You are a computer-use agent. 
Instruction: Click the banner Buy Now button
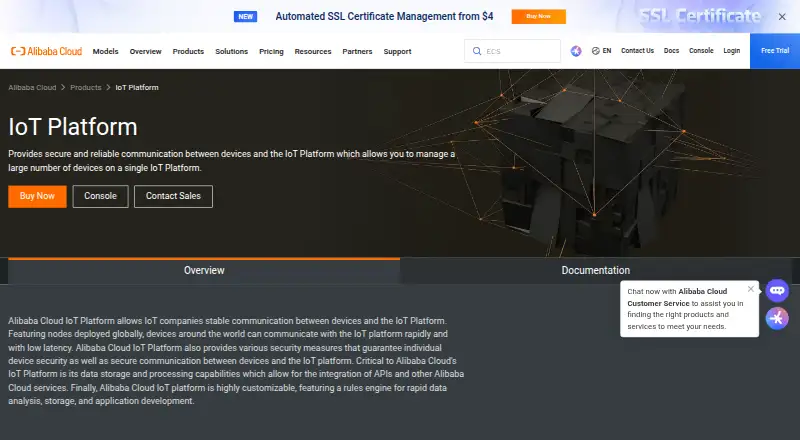pyautogui.click(x=539, y=16)
